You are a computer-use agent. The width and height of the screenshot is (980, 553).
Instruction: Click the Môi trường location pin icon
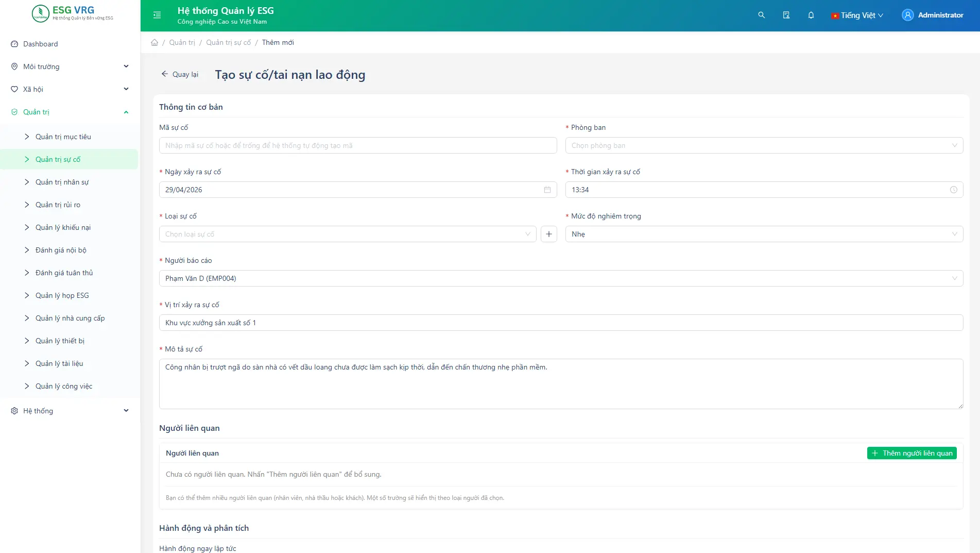14,66
